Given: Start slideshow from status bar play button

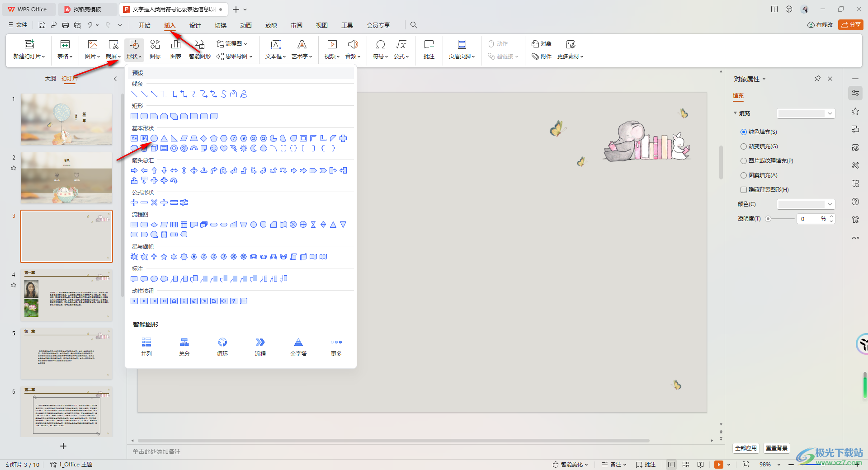Looking at the screenshot, I should click(x=719, y=465).
